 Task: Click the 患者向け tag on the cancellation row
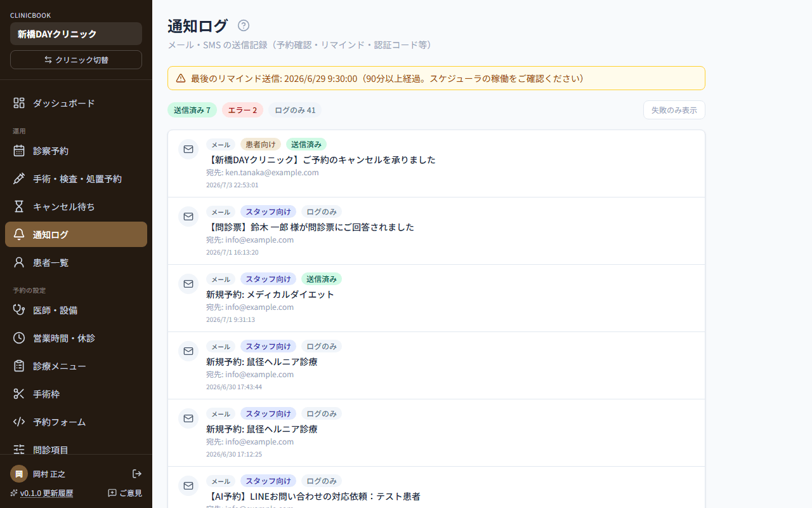261,144
